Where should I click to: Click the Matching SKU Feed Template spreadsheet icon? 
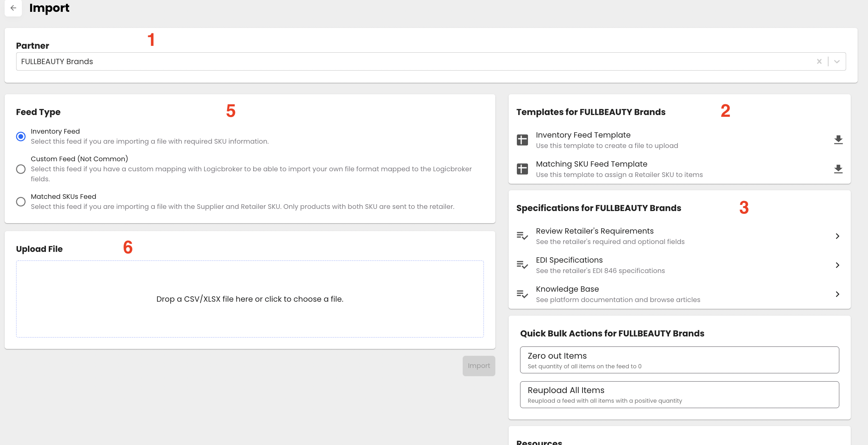(522, 169)
